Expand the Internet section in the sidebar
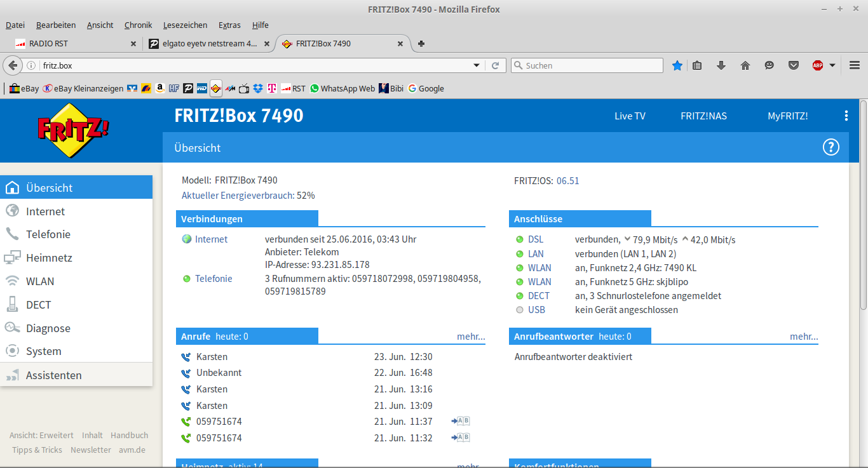The height and width of the screenshot is (468, 868). pos(45,211)
